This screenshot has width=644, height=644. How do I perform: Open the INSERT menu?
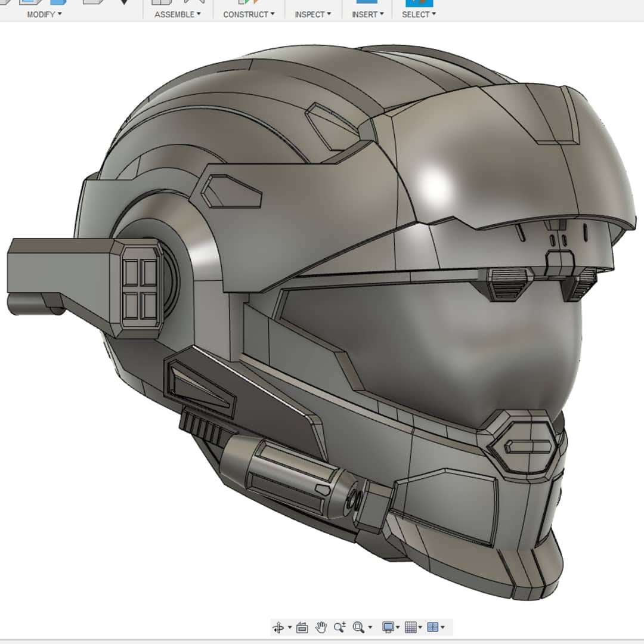[x=367, y=14]
